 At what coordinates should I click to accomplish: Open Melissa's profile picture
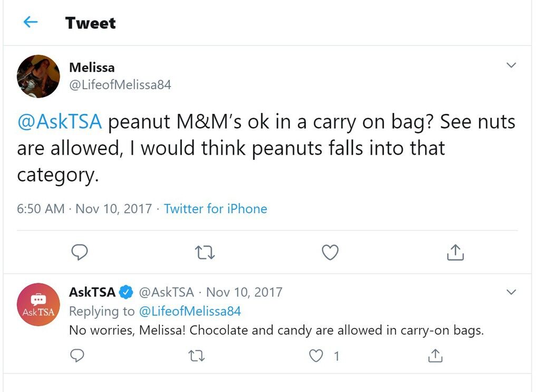pos(38,76)
